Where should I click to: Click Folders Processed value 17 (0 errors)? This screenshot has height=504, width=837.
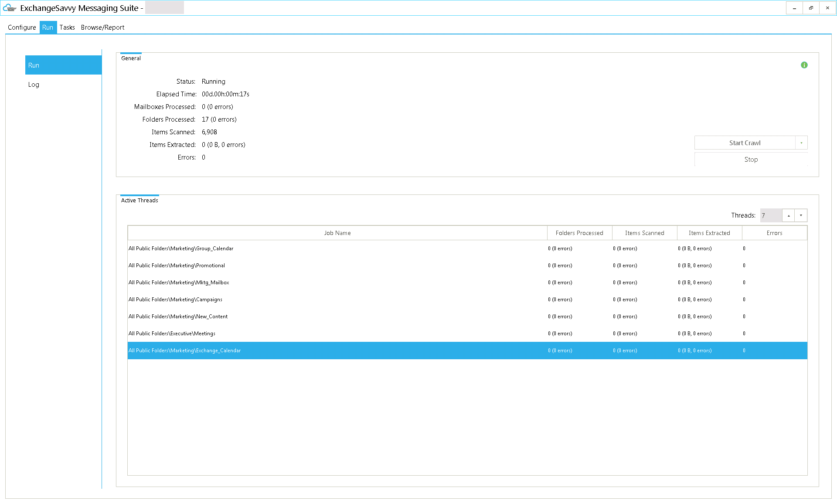click(x=219, y=119)
